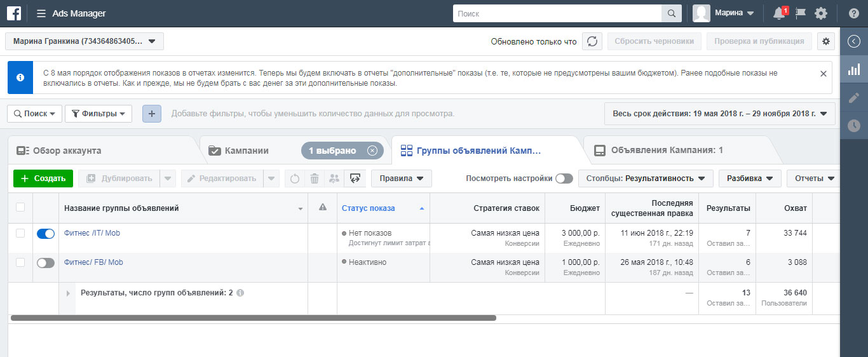The image size is (868, 357).
Task: Open the Отчеты dropdown
Action: [813, 178]
